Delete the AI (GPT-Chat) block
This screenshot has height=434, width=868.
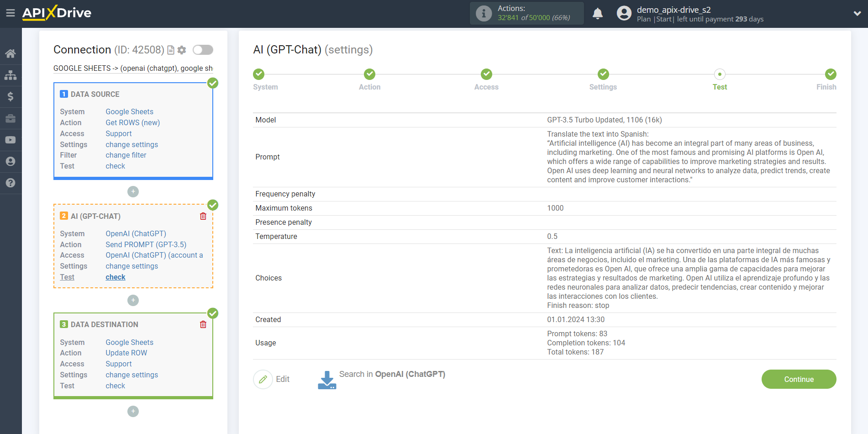203,216
